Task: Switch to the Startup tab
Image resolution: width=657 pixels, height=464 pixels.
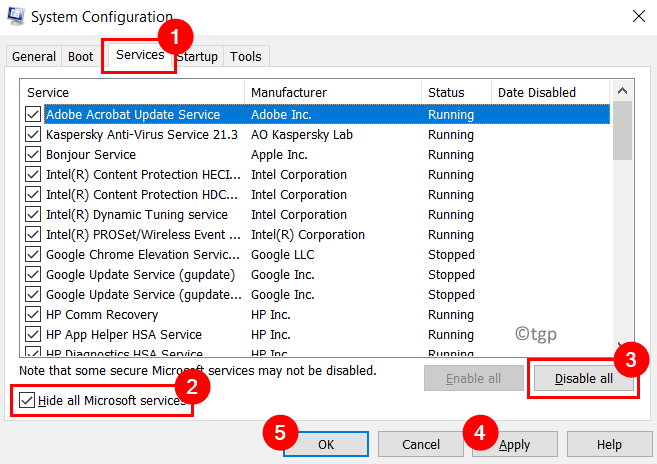Action: (x=197, y=56)
